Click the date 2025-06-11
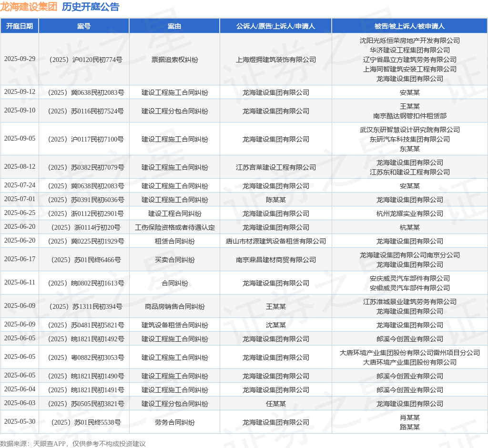Screen dimensions: 488x448 [20, 282]
